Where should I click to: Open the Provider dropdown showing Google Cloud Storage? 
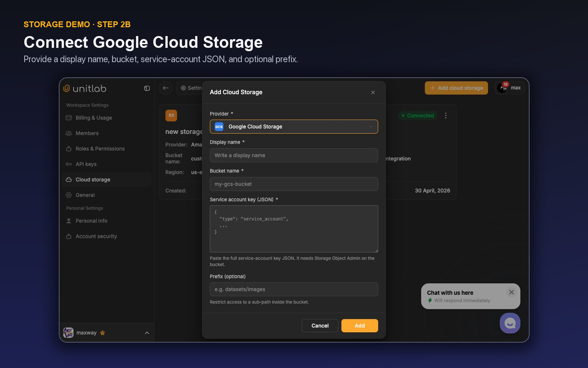click(x=294, y=127)
